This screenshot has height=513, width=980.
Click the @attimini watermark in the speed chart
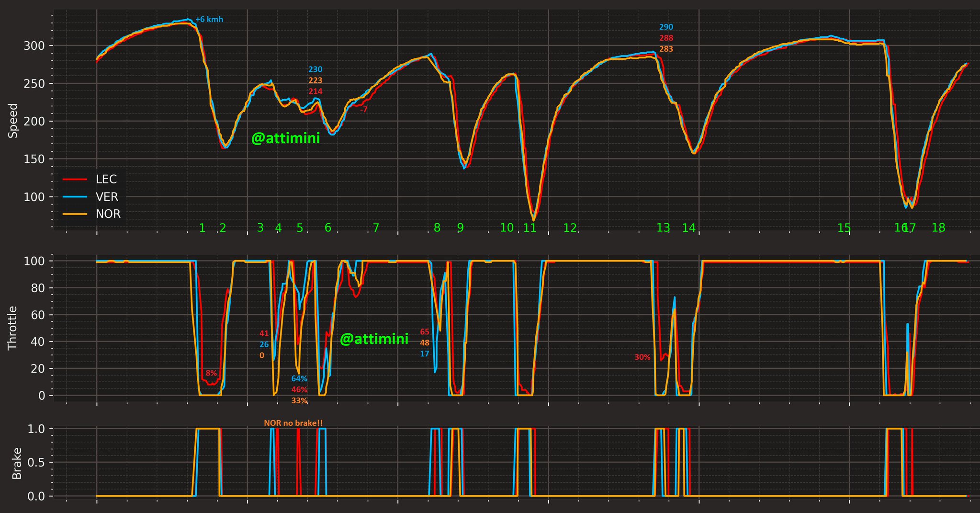(285, 138)
